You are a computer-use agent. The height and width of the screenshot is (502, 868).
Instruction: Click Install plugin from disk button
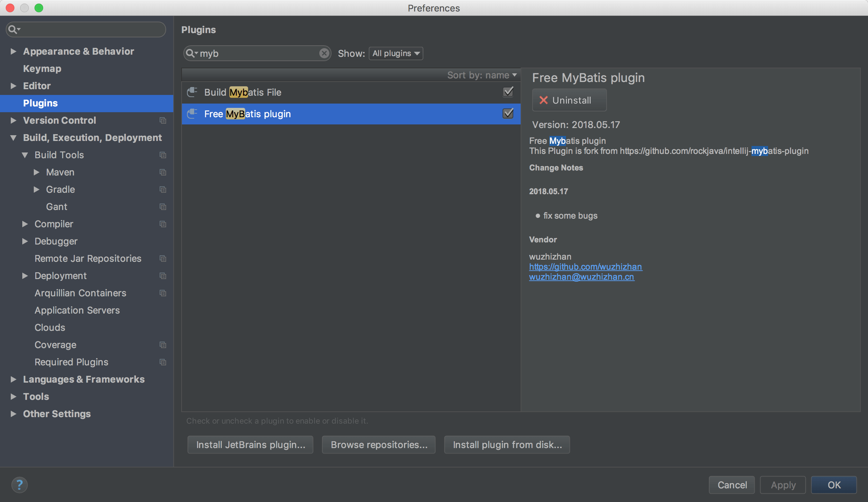[x=507, y=445]
